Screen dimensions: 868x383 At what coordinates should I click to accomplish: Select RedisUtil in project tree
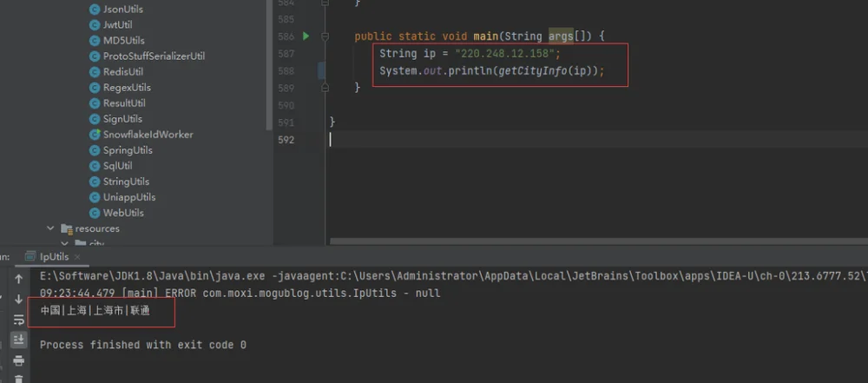point(123,72)
